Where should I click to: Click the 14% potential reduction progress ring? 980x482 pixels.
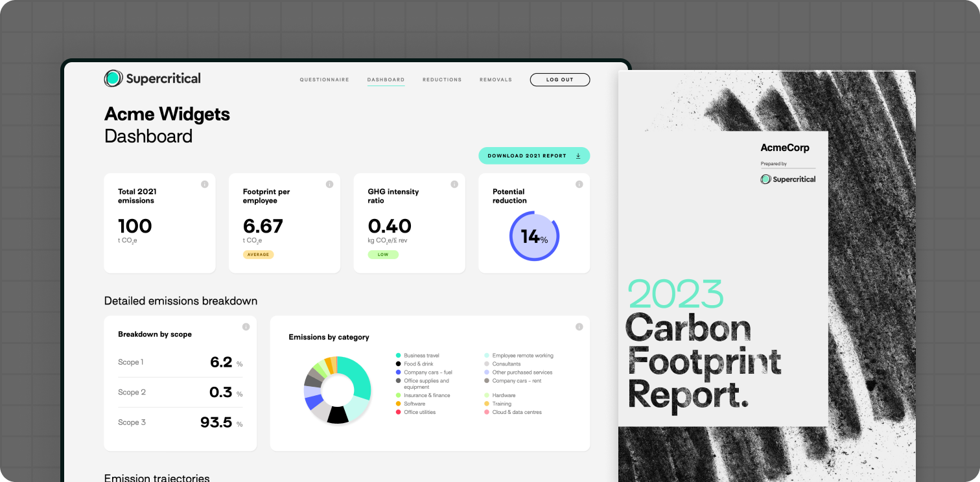534,236
